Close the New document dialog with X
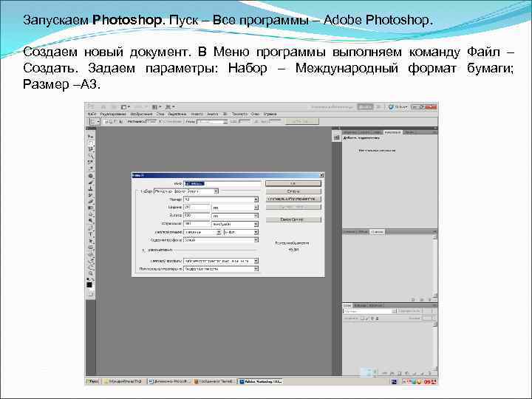Viewport: 532px width, 399px height. coord(321,175)
